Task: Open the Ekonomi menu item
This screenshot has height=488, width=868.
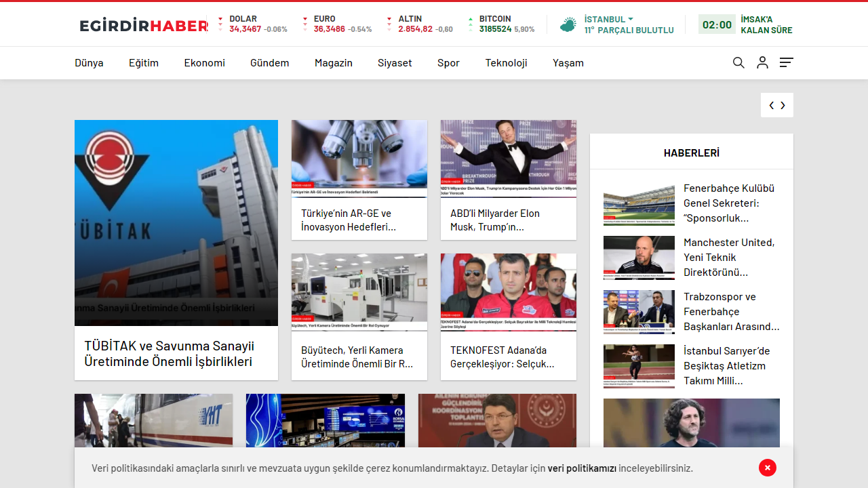Action: (204, 62)
